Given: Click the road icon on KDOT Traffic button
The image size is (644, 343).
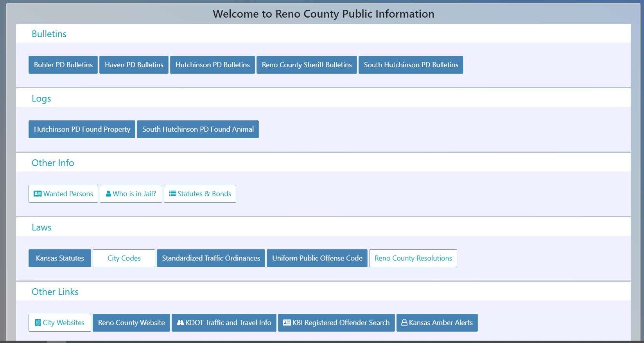Looking at the screenshot, I should point(180,323).
